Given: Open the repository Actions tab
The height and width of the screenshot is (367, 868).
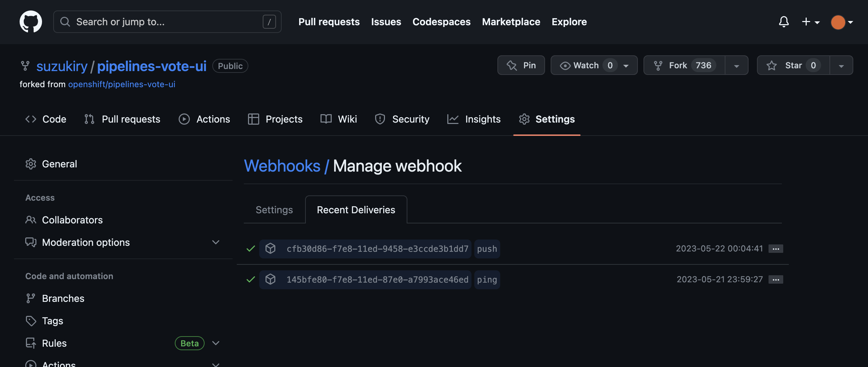Looking at the screenshot, I should pos(204,119).
